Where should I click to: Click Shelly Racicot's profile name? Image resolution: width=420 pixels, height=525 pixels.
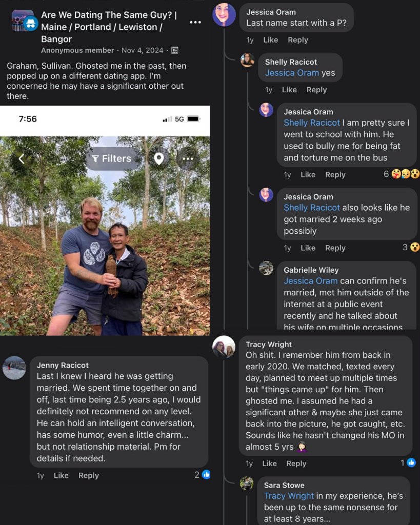tap(291, 62)
